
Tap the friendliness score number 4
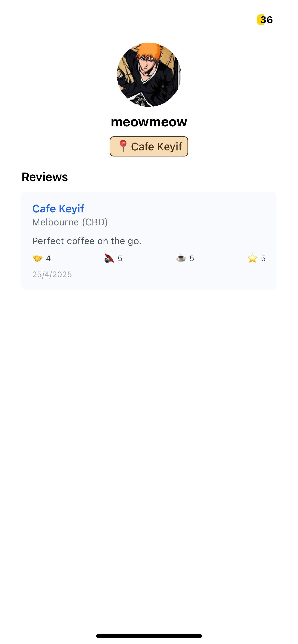click(48, 258)
